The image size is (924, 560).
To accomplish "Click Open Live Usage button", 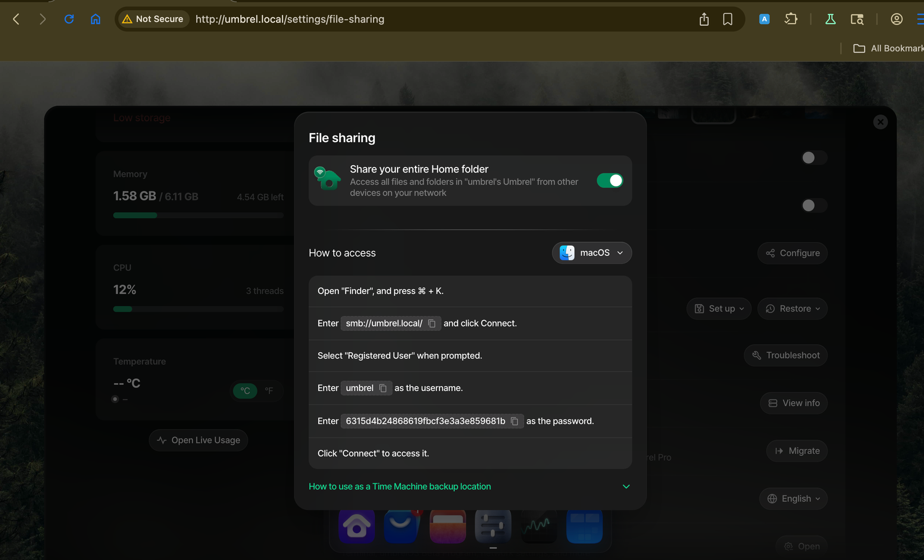I will [x=198, y=440].
